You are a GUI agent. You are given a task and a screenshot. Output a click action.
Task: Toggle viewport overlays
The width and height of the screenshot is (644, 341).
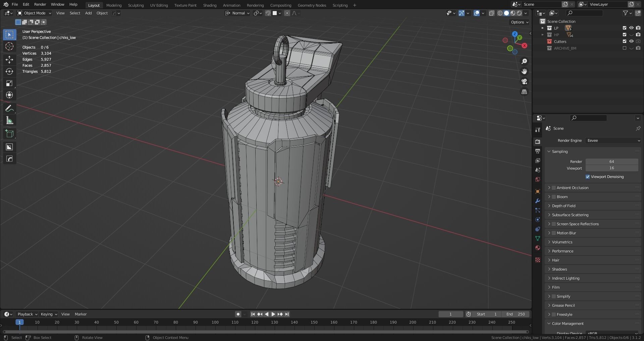(x=476, y=13)
